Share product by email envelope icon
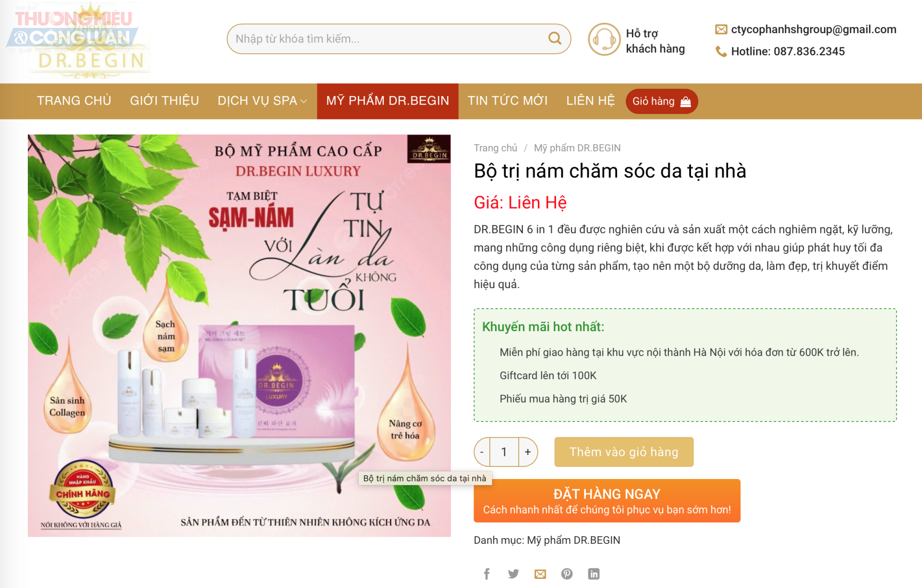 pos(540,574)
